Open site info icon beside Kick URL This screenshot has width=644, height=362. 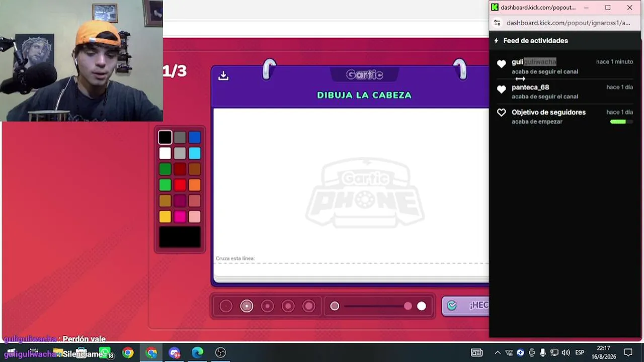click(x=497, y=23)
